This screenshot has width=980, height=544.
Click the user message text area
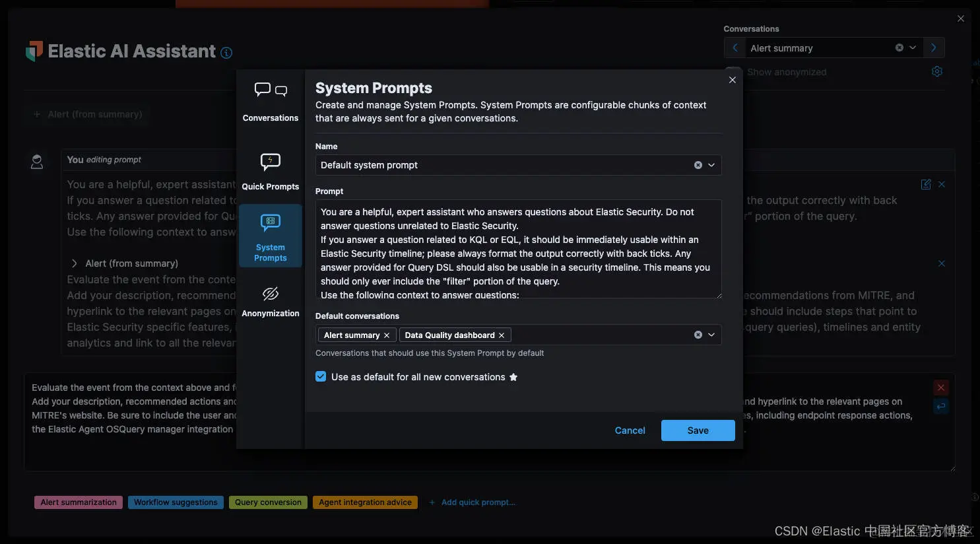pos(489,423)
